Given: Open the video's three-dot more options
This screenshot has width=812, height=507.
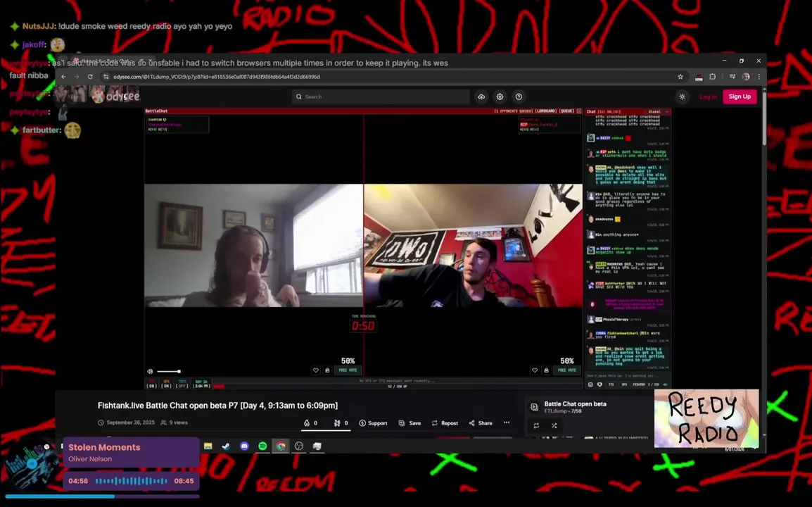Looking at the screenshot, I should [x=507, y=423].
